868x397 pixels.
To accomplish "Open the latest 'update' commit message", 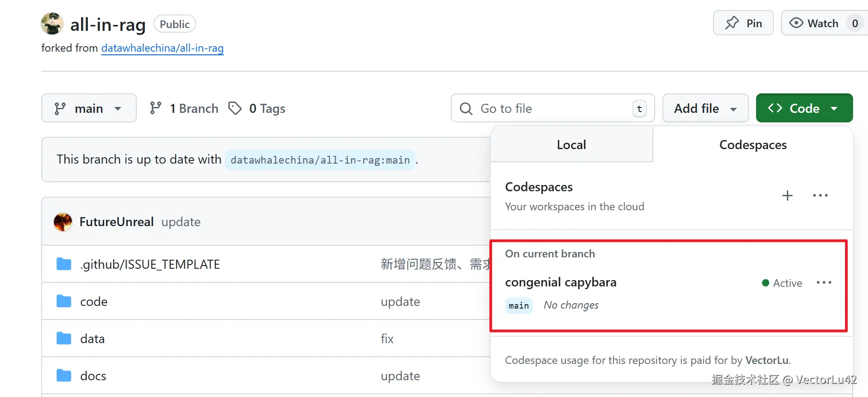I will (181, 222).
